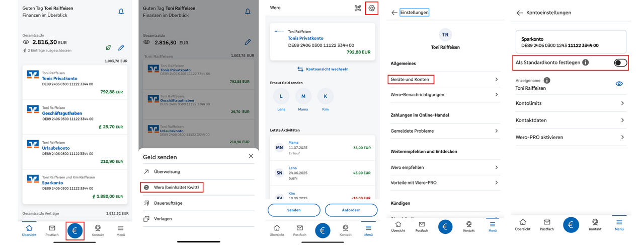
Task: Open Wero-PRO aktivieren option
Action: tap(570, 137)
